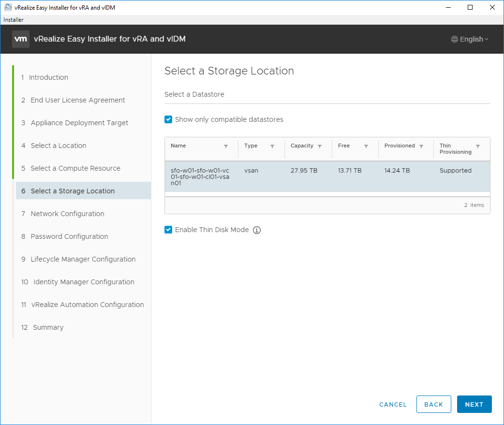
Task: Open the filter for Free column
Action: (x=366, y=146)
